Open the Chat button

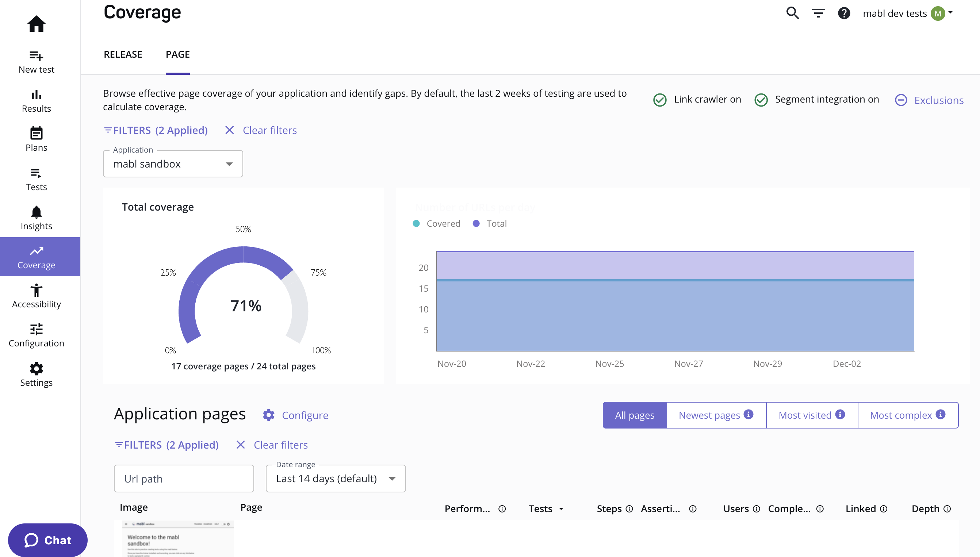pyautogui.click(x=47, y=540)
